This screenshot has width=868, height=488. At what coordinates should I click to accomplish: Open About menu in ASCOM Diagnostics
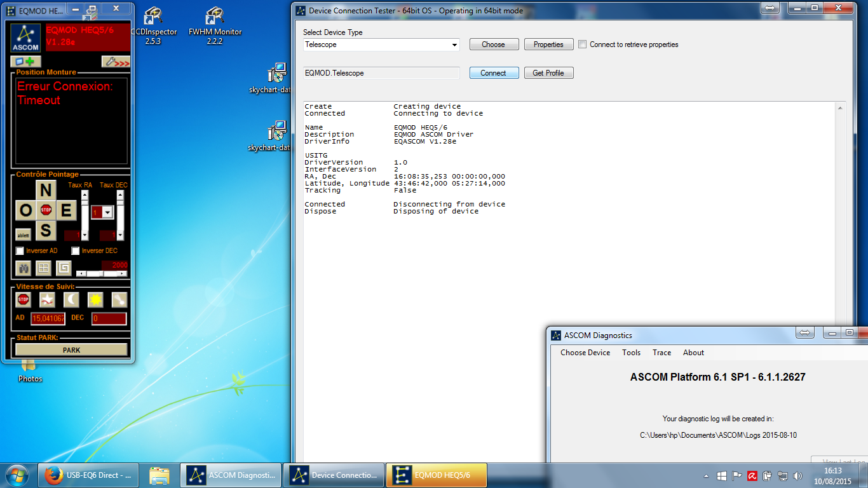(x=693, y=353)
